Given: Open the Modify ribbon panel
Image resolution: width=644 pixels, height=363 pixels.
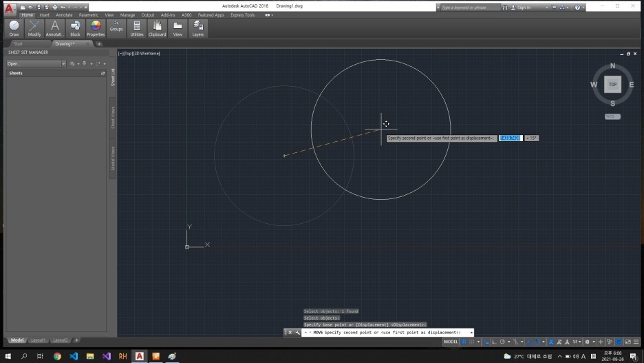Looking at the screenshot, I should (34, 28).
